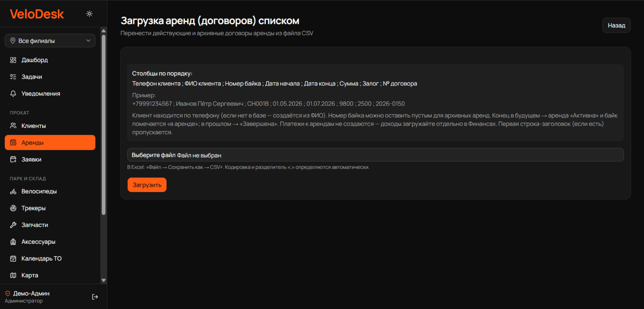Open Трекеры section
This screenshot has width=644, height=309.
click(x=50, y=208)
